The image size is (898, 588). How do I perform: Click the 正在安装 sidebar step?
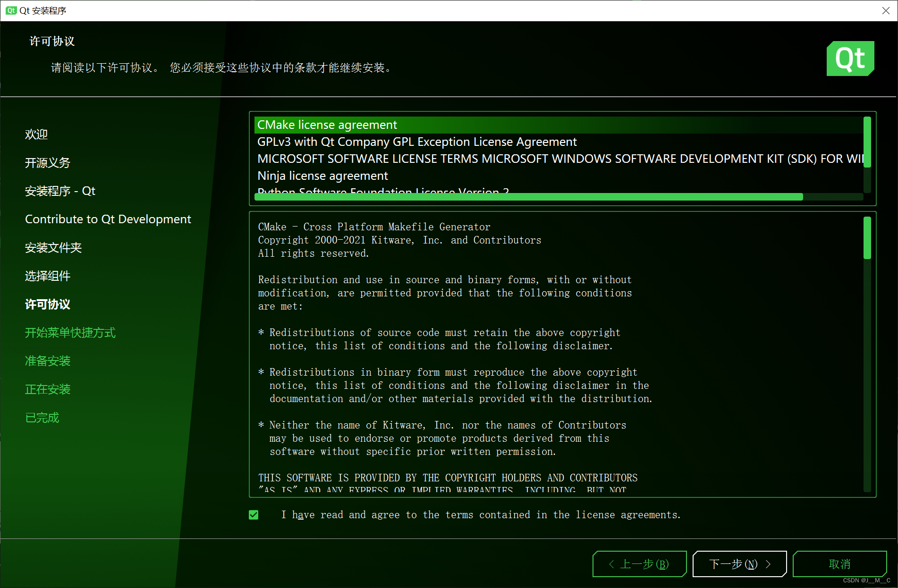pos(48,389)
